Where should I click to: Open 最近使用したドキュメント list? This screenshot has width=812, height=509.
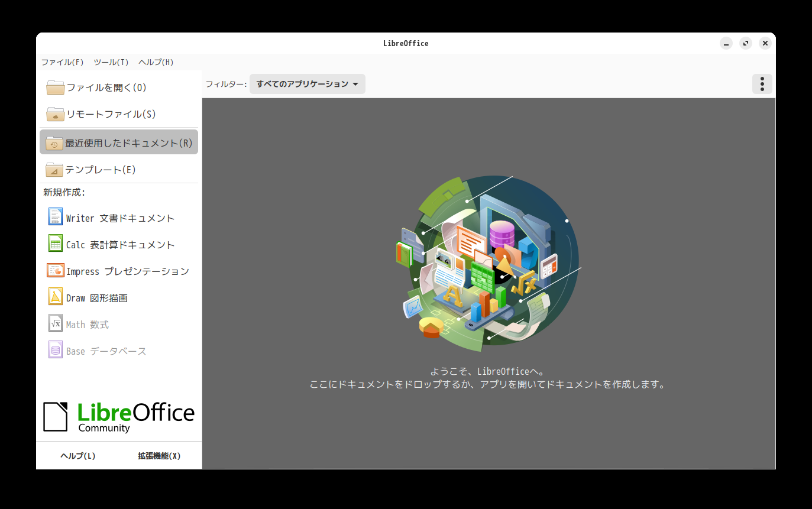click(x=54, y=142)
